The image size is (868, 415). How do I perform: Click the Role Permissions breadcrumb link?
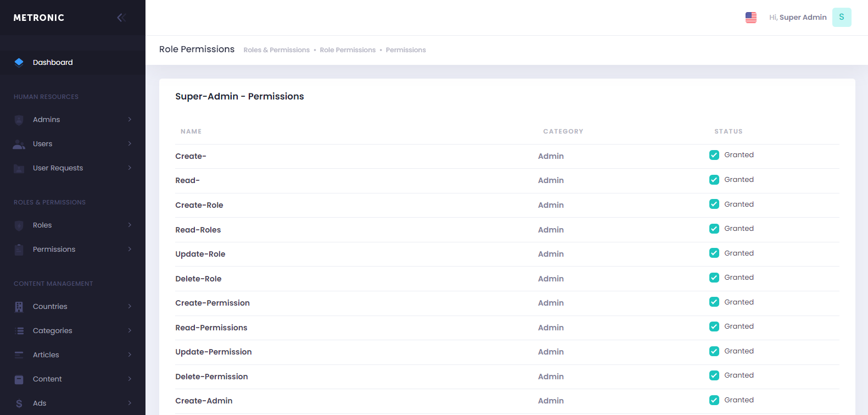(348, 50)
